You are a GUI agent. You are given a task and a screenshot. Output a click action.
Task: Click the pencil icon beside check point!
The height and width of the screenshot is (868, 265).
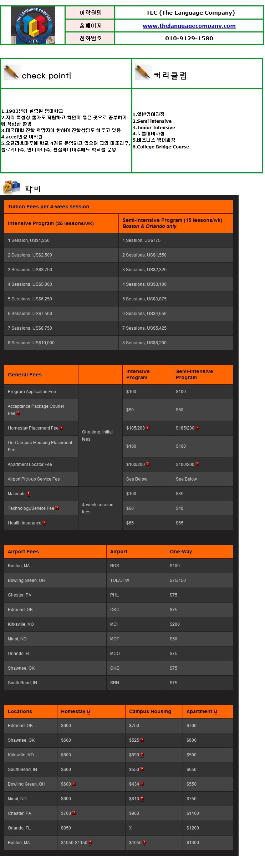coord(11,72)
